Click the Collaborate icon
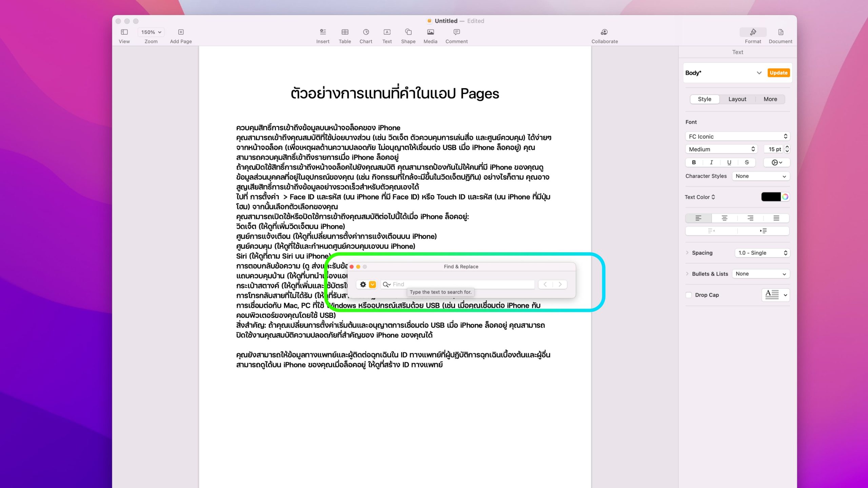Viewport: 868px width, 488px height. 604,32
